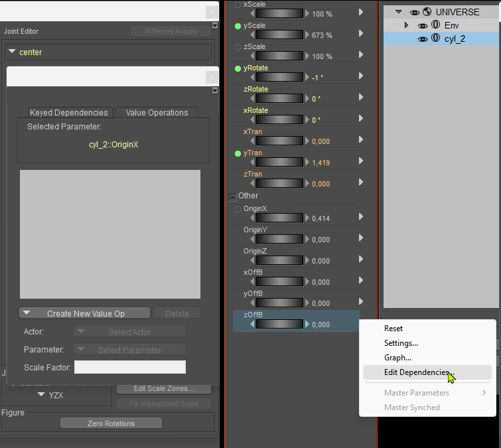Screen dimensions: 501x448
Task: Click the yScale value 673 %
Action: pyautogui.click(x=322, y=35)
